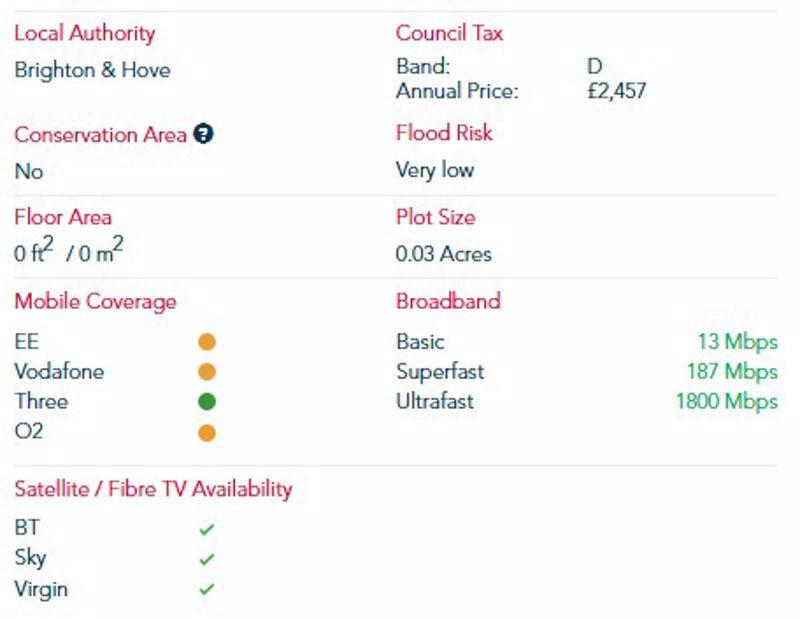Select the Ultrafast 1800 Mbps broadband speed

[x=727, y=402]
